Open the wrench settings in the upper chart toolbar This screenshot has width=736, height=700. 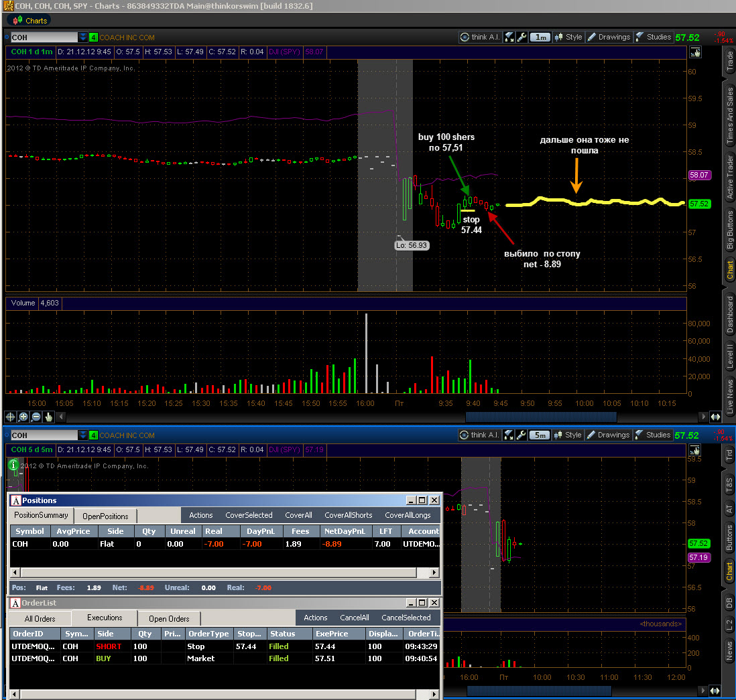[522, 37]
